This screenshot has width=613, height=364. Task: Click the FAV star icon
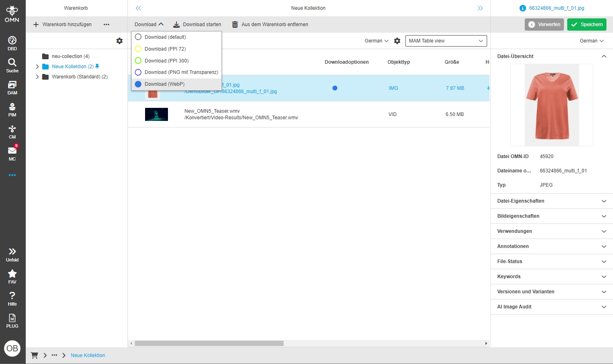coord(12,276)
